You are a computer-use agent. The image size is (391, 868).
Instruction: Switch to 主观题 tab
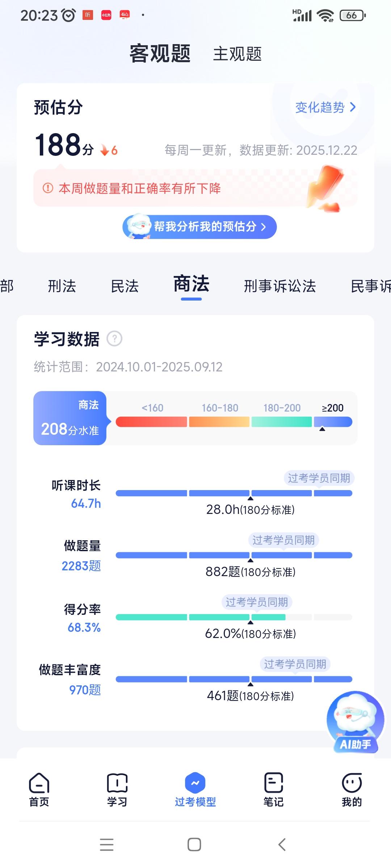237,54
